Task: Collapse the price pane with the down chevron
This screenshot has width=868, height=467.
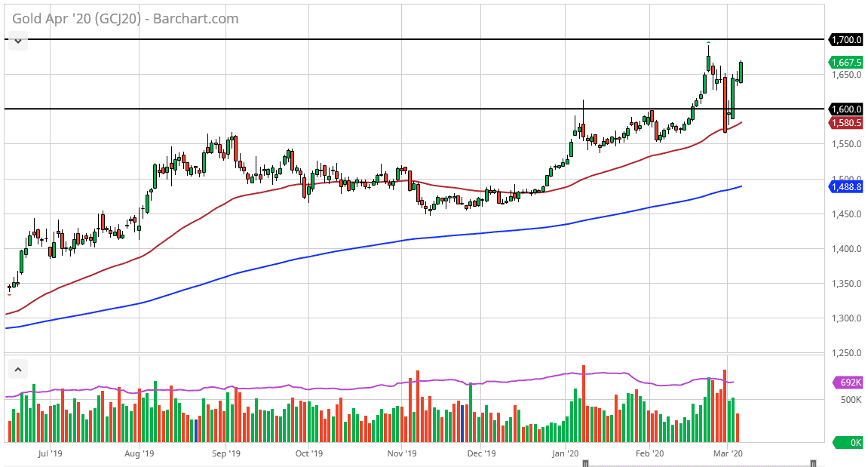Action: 17,41
